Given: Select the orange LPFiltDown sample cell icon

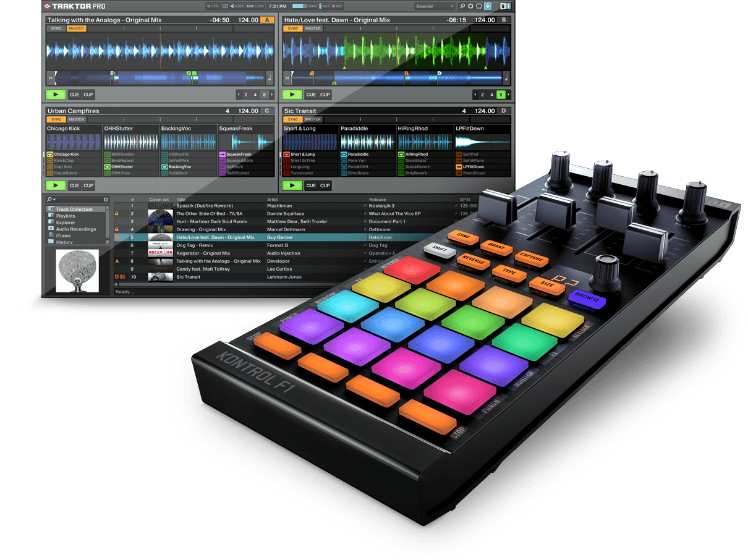Looking at the screenshot, I should (459, 167).
